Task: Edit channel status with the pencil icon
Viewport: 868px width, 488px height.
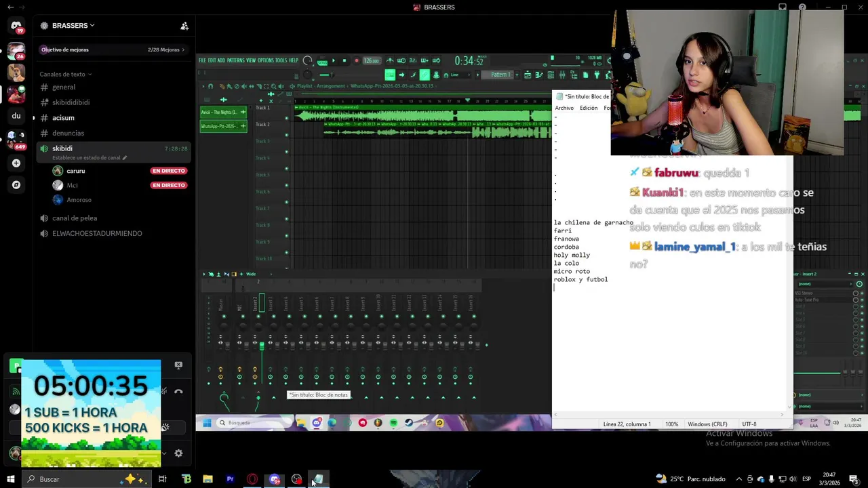Action: pos(125,158)
